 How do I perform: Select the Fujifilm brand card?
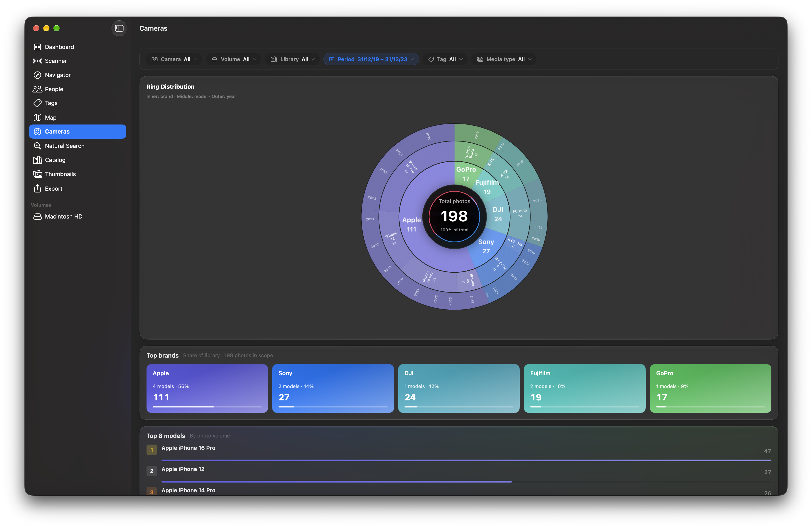click(x=585, y=388)
